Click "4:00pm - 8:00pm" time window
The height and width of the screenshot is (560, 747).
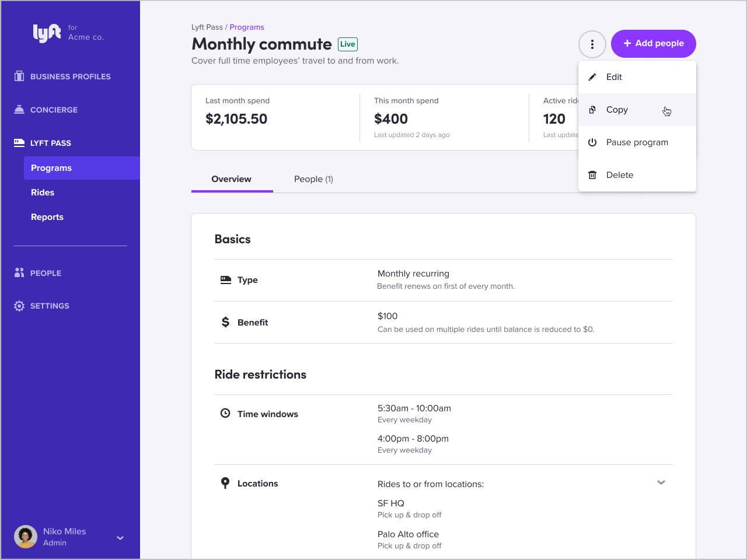point(413,439)
